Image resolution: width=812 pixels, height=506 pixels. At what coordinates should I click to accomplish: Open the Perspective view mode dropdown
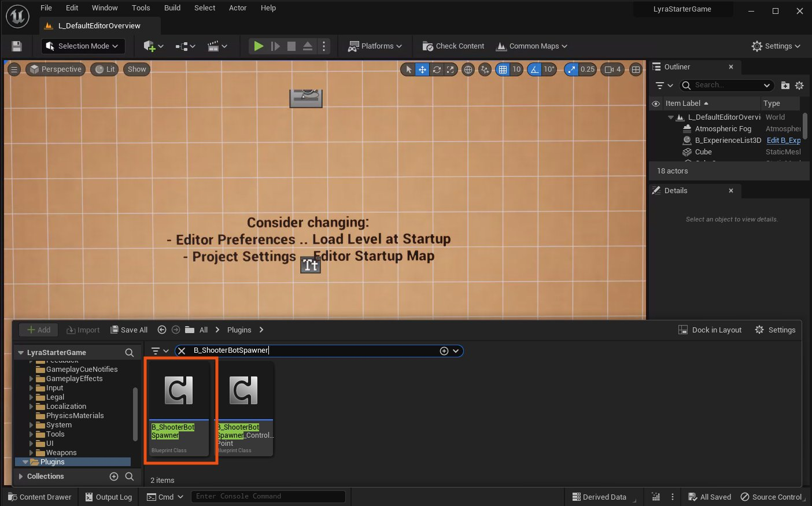click(56, 69)
